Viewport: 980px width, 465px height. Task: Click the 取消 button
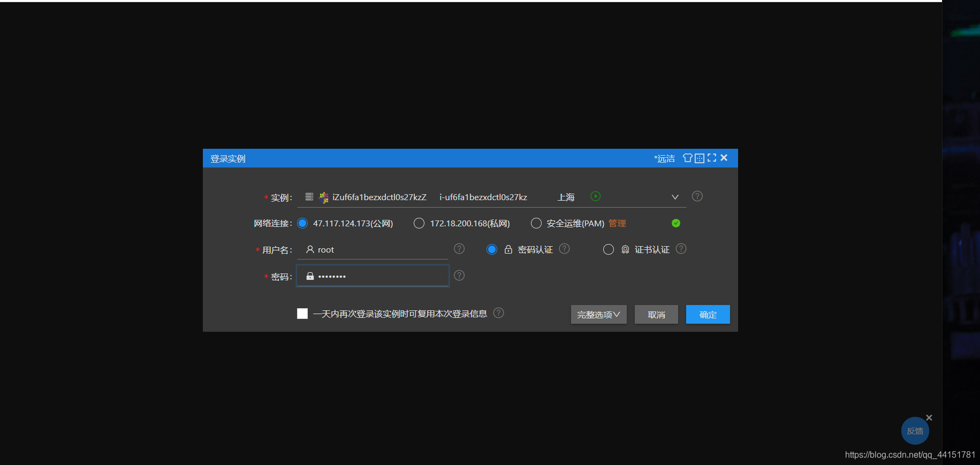tap(656, 315)
